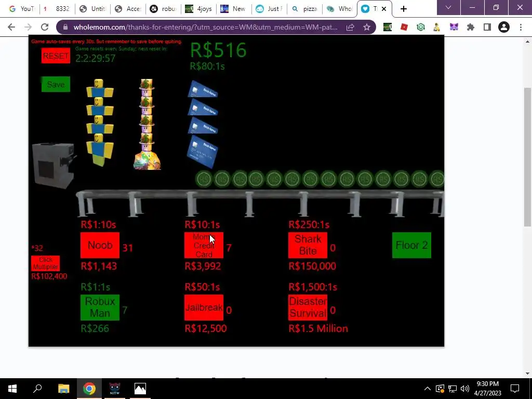Switch to the Just F tab
532x399 pixels.
point(269,9)
